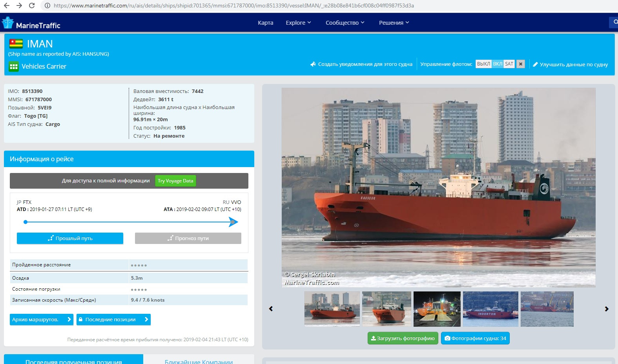The height and width of the screenshot is (364, 618).
Task: Click the X button next to SAT
Action: [x=521, y=64]
